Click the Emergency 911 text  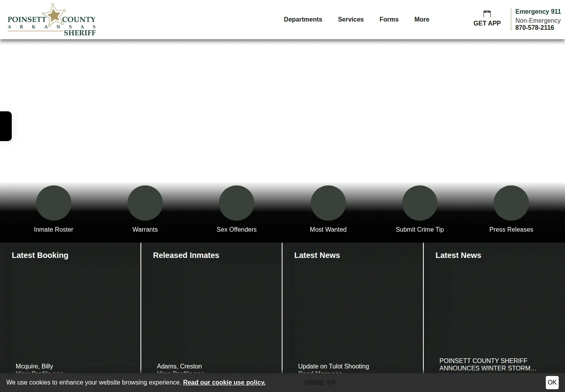click(x=538, y=12)
